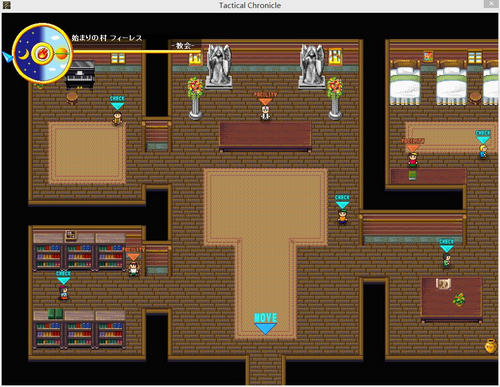Select the CHECK marker near the map table
500x387 pixels.
tap(446, 246)
